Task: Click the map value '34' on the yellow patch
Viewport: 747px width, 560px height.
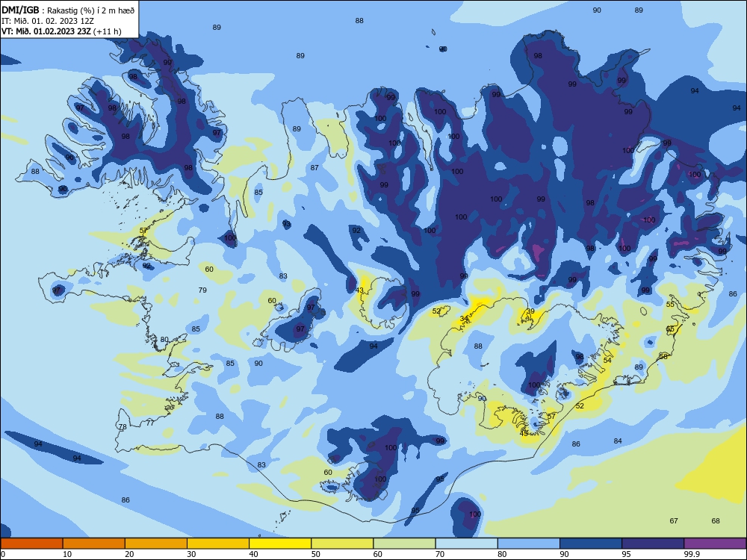Action: [464, 319]
